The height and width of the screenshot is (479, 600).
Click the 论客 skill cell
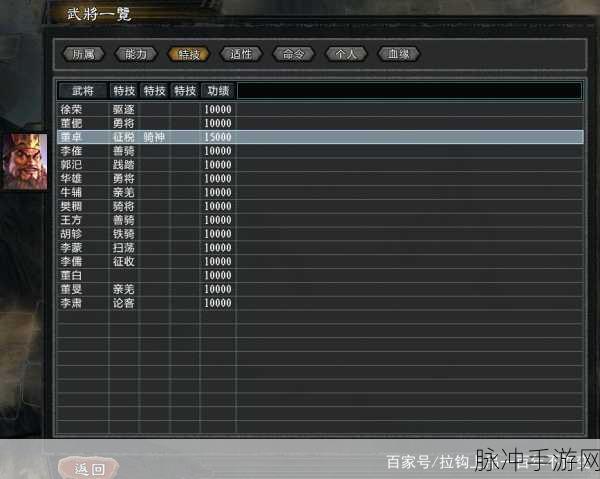click(x=124, y=303)
